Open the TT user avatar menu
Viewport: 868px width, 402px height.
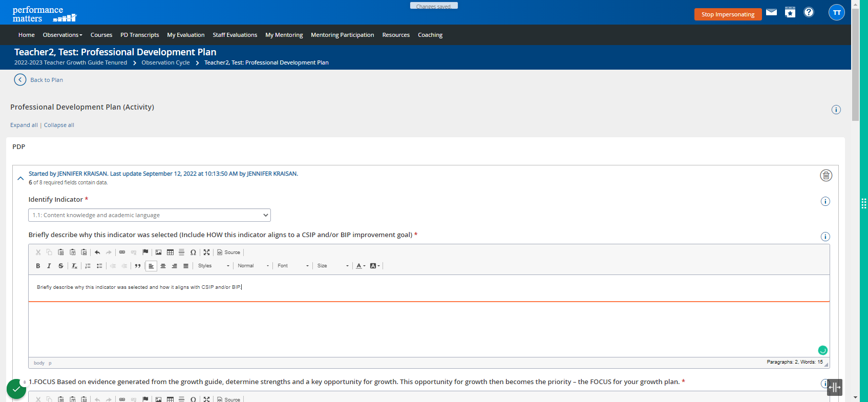click(837, 13)
